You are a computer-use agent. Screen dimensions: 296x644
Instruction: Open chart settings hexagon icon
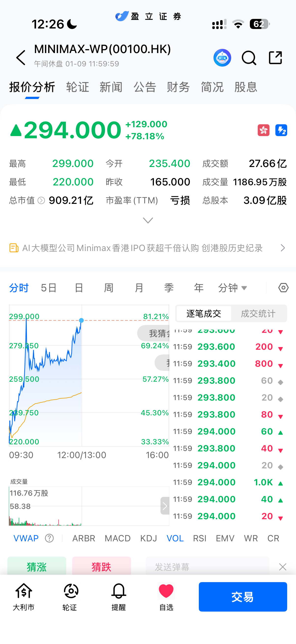tap(283, 288)
